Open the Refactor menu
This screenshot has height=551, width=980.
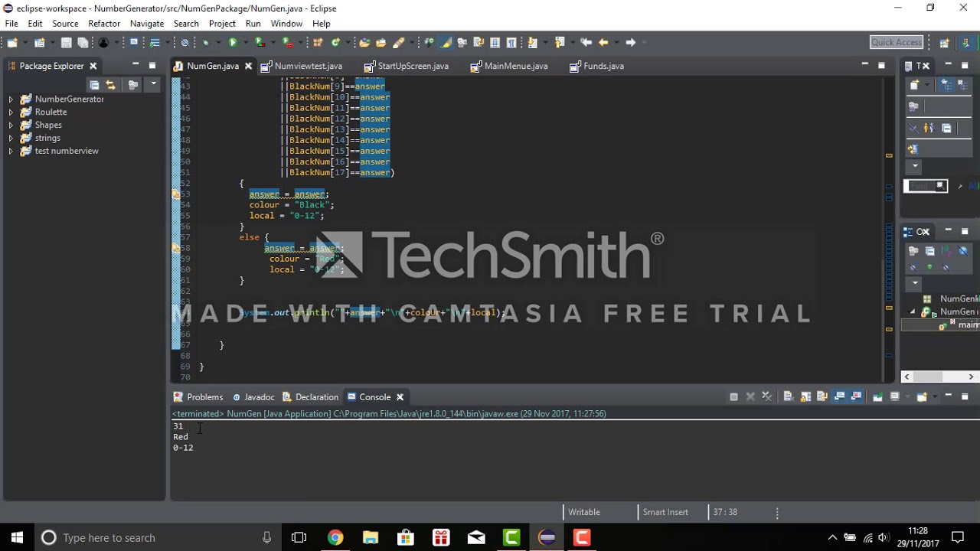tap(104, 24)
